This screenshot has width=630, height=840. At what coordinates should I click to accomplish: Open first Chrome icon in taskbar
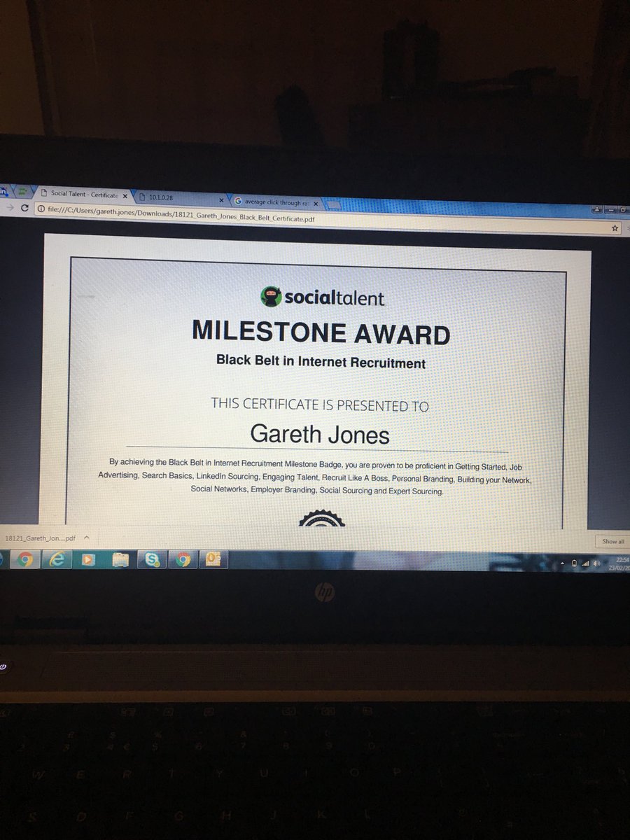[24, 559]
